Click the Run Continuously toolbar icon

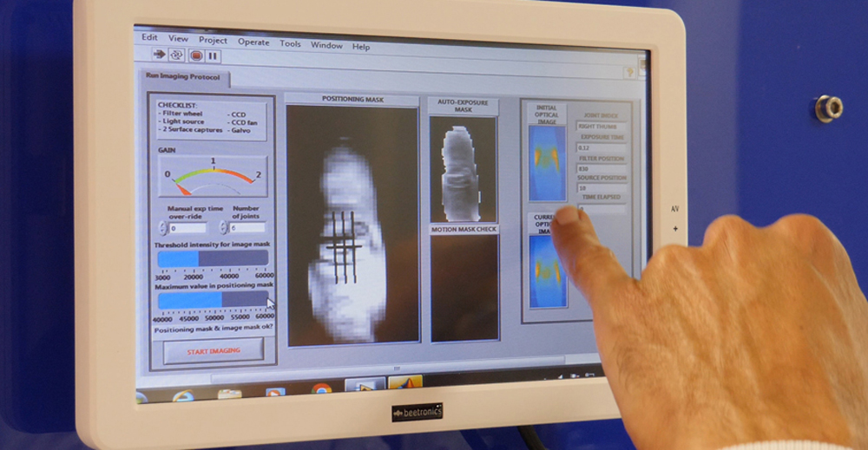click(176, 55)
